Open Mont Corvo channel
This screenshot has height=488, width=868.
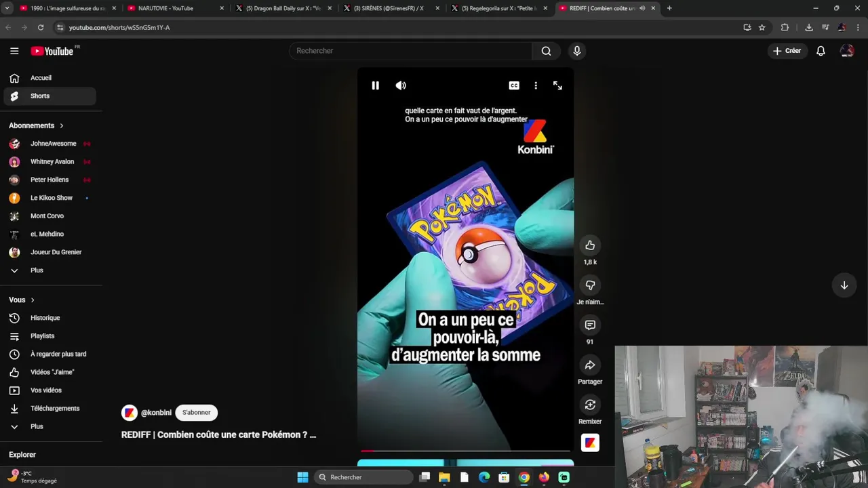point(50,216)
